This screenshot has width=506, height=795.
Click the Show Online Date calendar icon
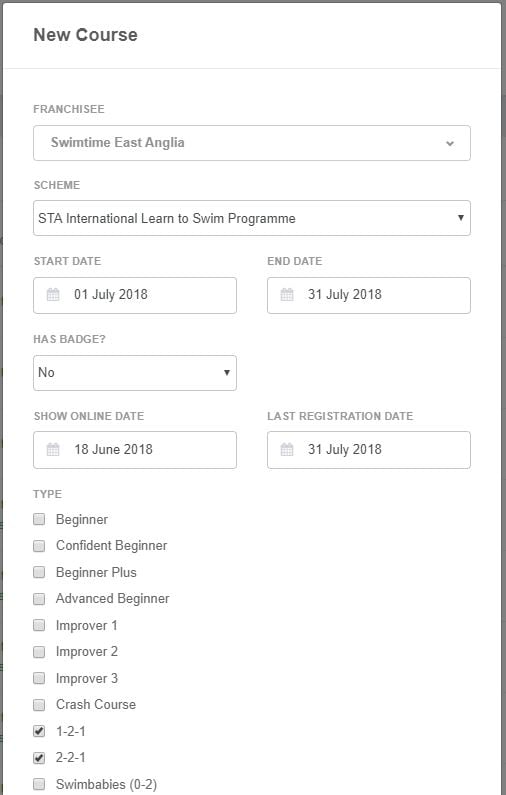(53, 449)
